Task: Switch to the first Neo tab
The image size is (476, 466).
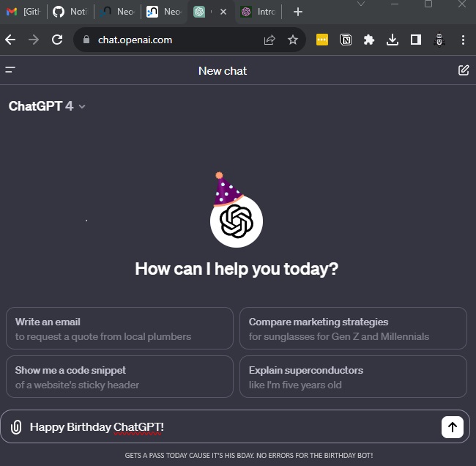Action: click(117, 12)
